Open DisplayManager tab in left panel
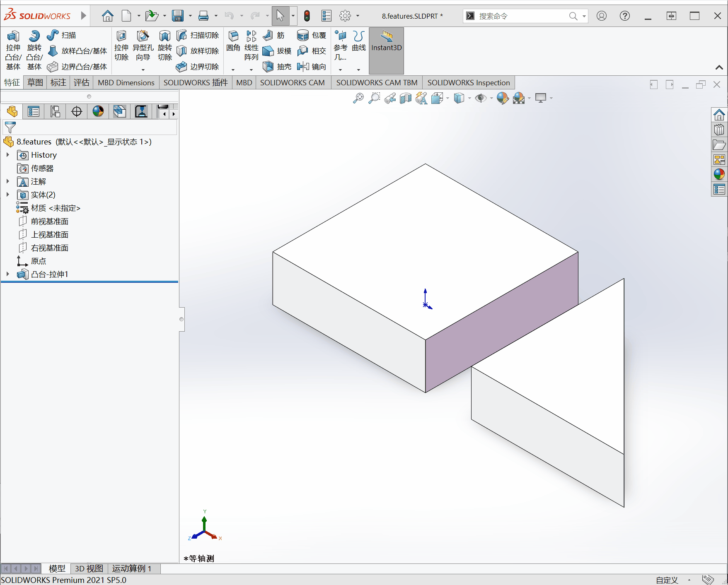 (x=98, y=111)
